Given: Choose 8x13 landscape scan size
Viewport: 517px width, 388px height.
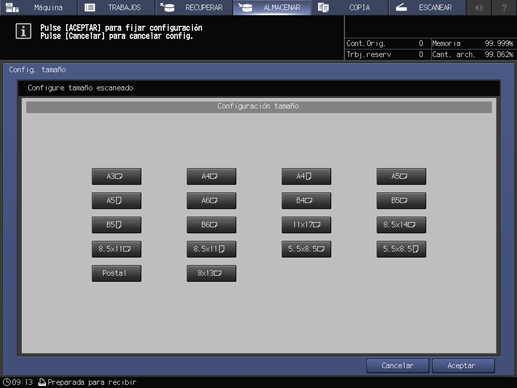Looking at the screenshot, I should click(x=211, y=273).
